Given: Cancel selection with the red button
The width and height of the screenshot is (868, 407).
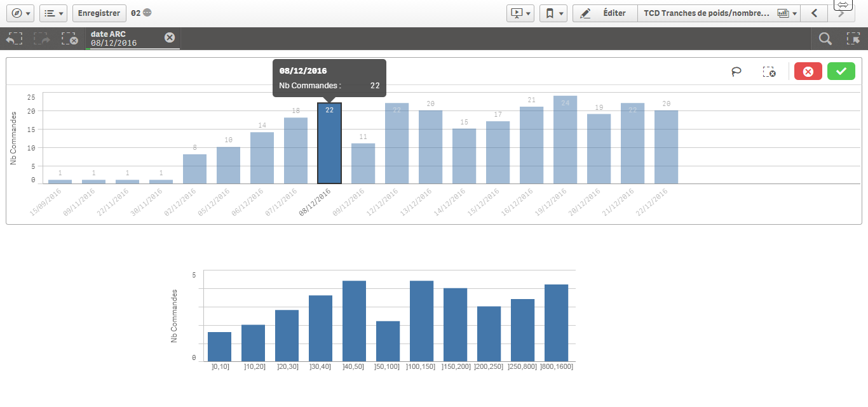Looking at the screenshot, I should click(x=808, y=72).
